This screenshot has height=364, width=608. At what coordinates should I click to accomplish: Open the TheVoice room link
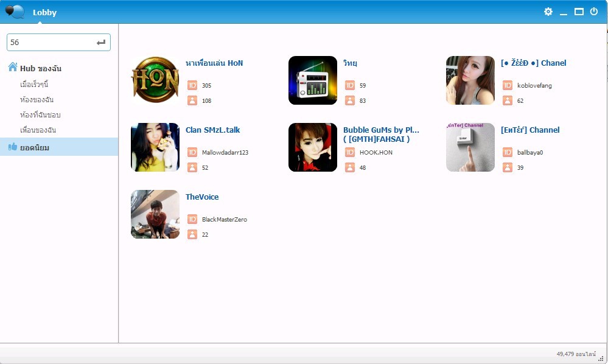(202, 197)
